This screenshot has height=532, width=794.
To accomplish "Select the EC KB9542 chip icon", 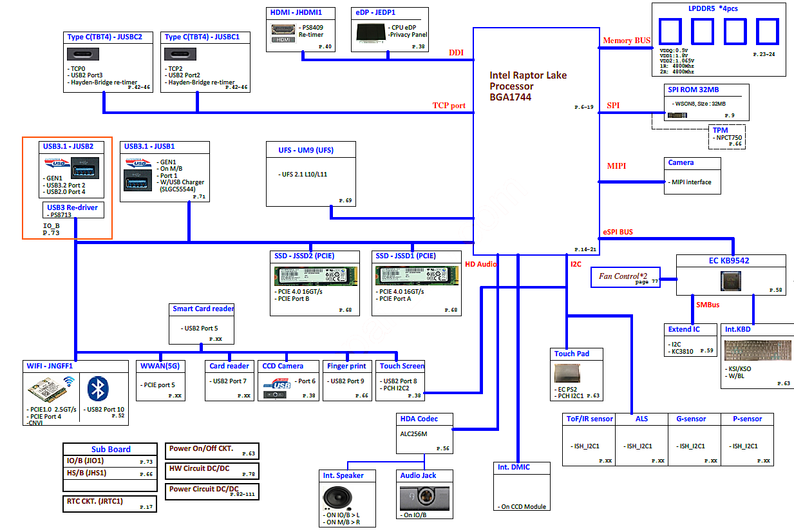I will [731, 280].
